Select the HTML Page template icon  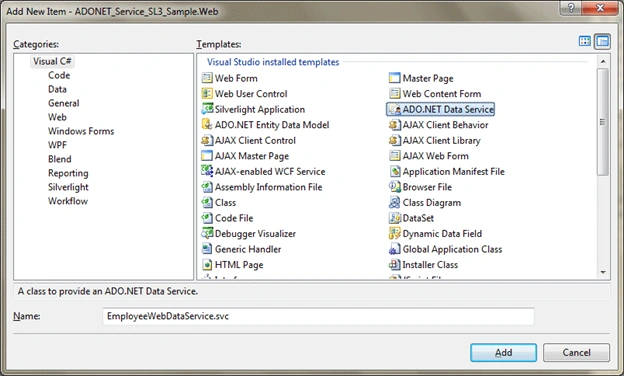tap(207, 264)
